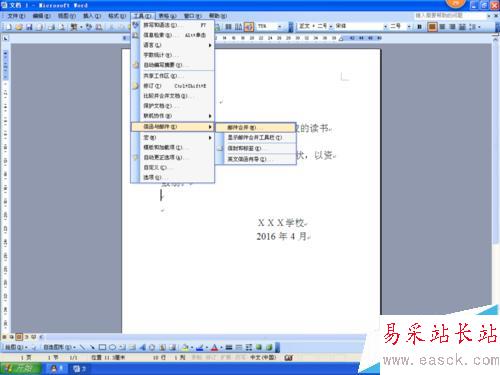Open the font size dropdown 二号
The width and height of the screenshot is (500, 375).
409,26
